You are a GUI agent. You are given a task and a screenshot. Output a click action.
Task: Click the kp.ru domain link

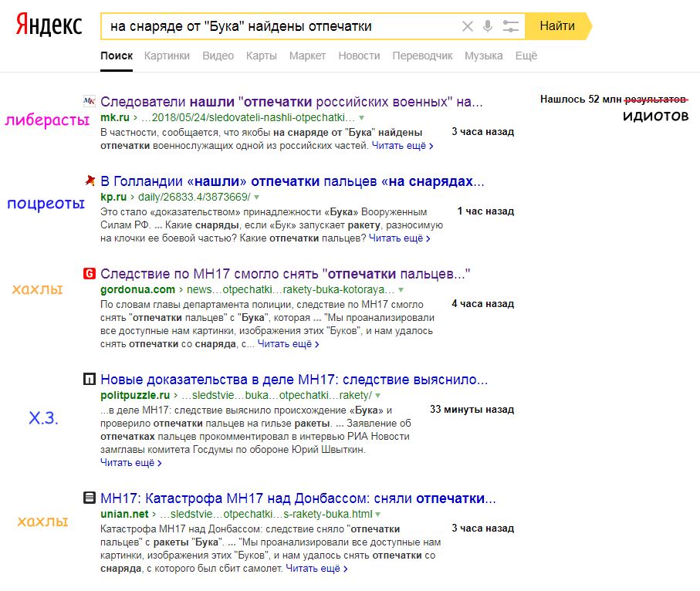point(113,197)
